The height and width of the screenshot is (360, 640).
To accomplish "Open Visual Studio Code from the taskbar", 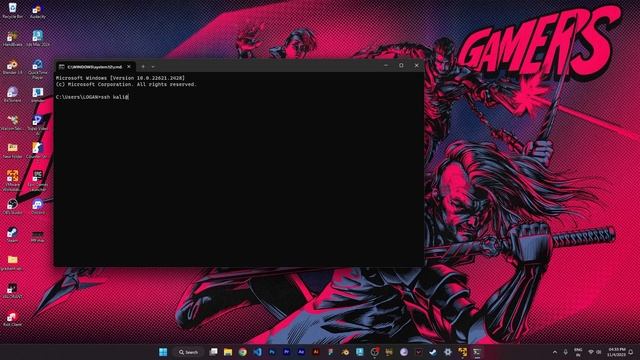I will (257, 352).
